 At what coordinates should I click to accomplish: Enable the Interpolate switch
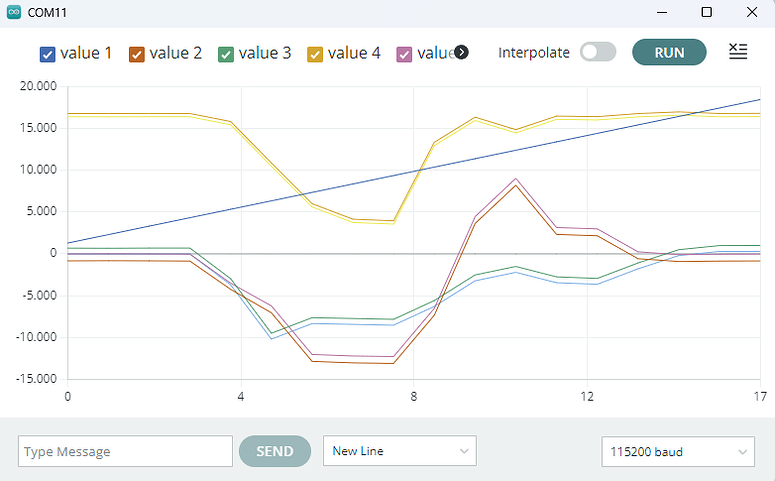pyautogui.click(x=598, y=52)
